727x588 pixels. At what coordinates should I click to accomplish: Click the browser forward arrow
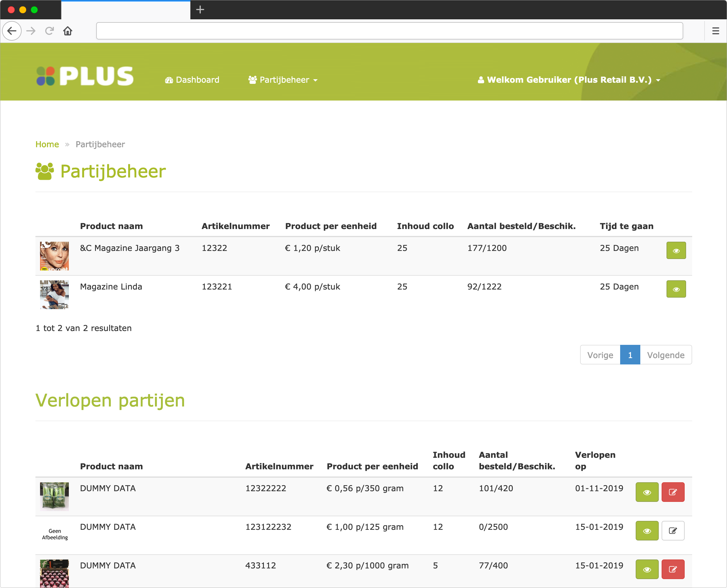[31, 31]
